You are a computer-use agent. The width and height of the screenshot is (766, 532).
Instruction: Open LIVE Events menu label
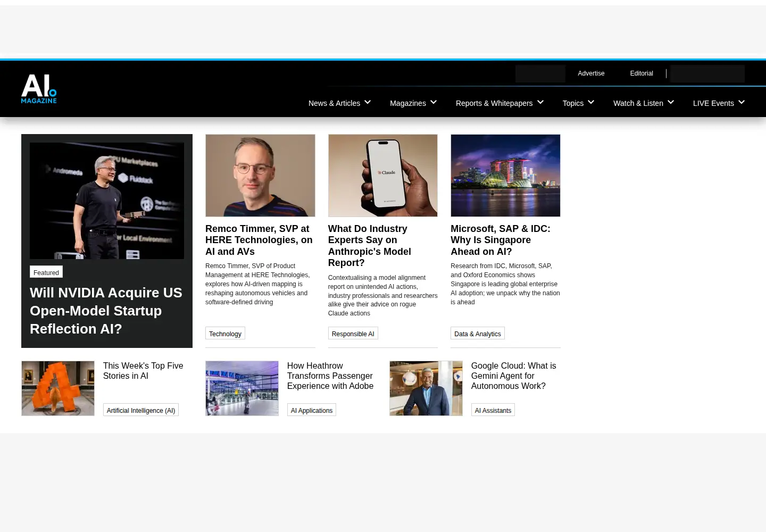[x=713, y=103]
